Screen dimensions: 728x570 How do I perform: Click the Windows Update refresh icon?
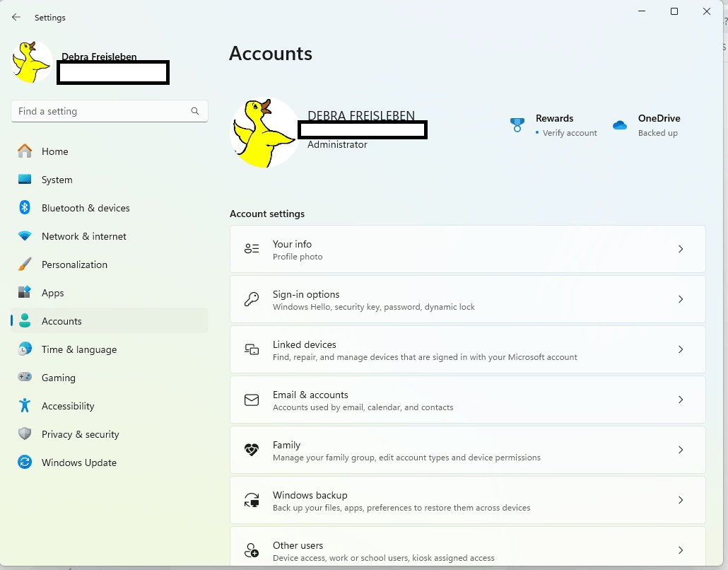pyautogui.click(x=25, y=463)
